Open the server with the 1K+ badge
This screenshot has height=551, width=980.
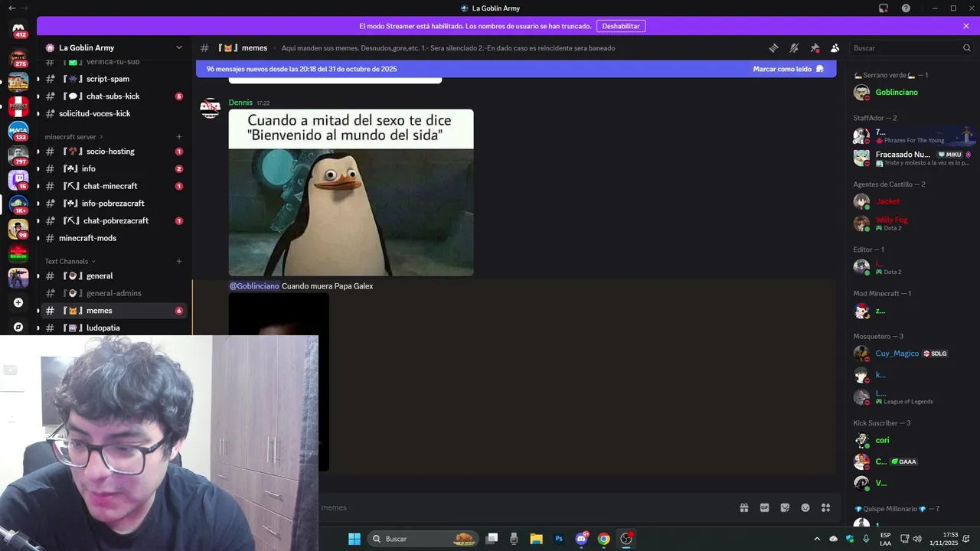[x=18, y=204]
